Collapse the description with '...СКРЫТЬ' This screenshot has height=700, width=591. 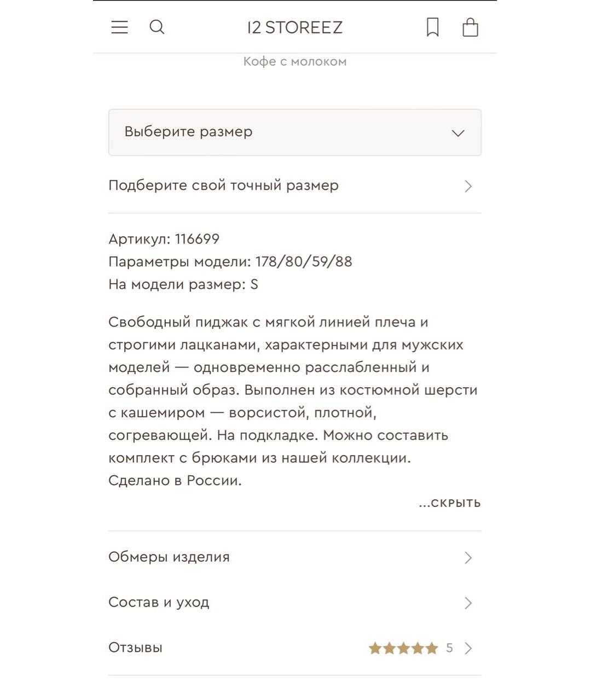[450, 503]
